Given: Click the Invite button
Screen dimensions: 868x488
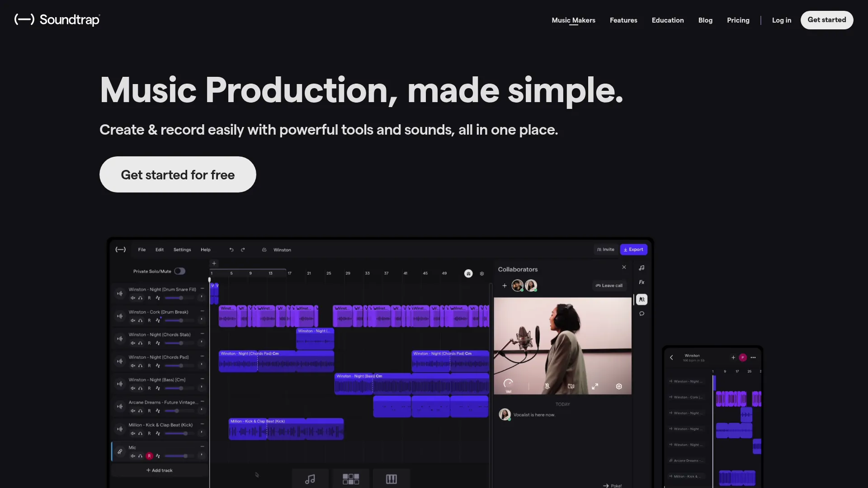Looking at the screenshot, I should pyautogui.click(x=605, y=249).
